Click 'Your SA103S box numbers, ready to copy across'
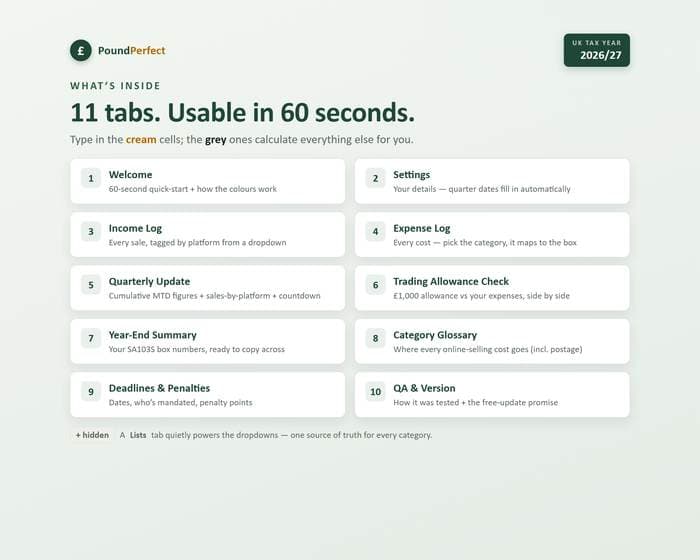This screenshot has width=700, height=560. tap(197, 349)
